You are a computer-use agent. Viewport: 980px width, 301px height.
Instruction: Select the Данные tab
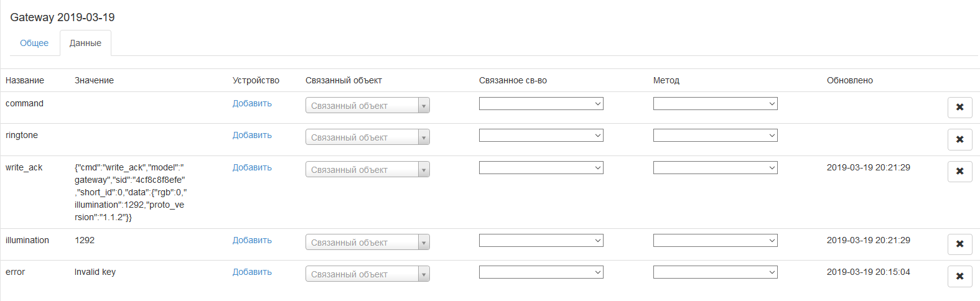[85, 43]
